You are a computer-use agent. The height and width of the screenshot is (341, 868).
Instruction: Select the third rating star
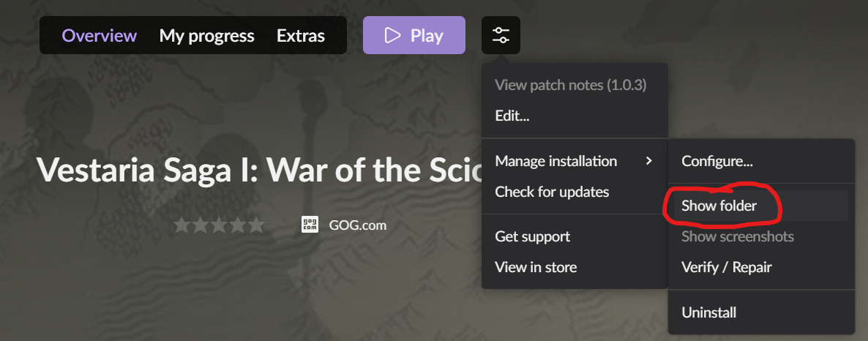tap(220, 225)
